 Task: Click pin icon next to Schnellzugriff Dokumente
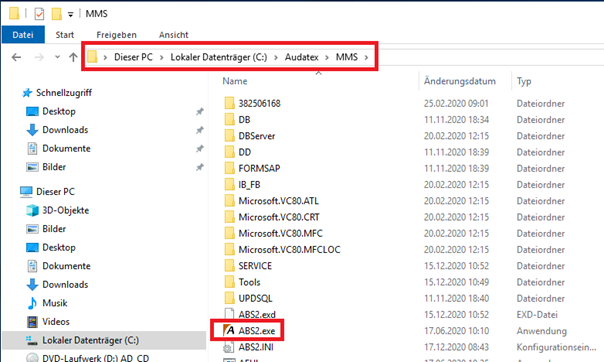click(x=200, y=149)
